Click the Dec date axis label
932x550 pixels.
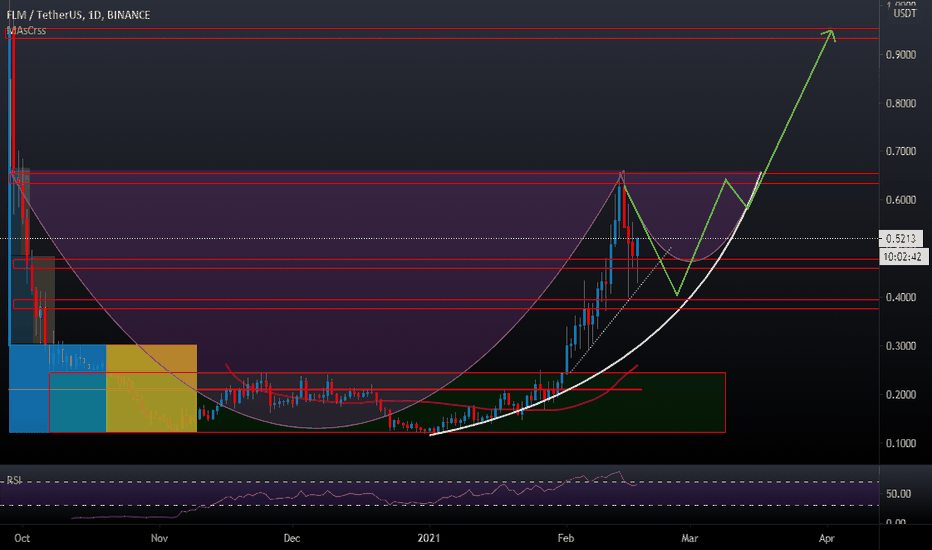tap(292, 538)
